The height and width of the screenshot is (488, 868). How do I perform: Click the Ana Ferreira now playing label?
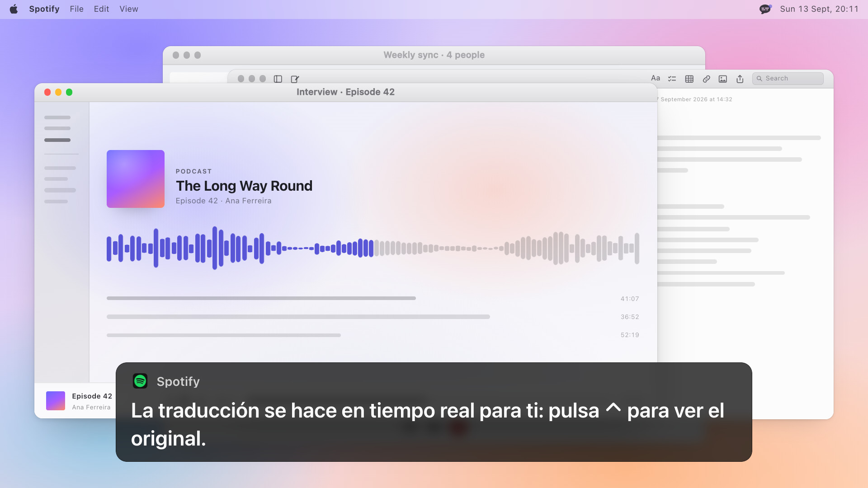click(91, 407)
